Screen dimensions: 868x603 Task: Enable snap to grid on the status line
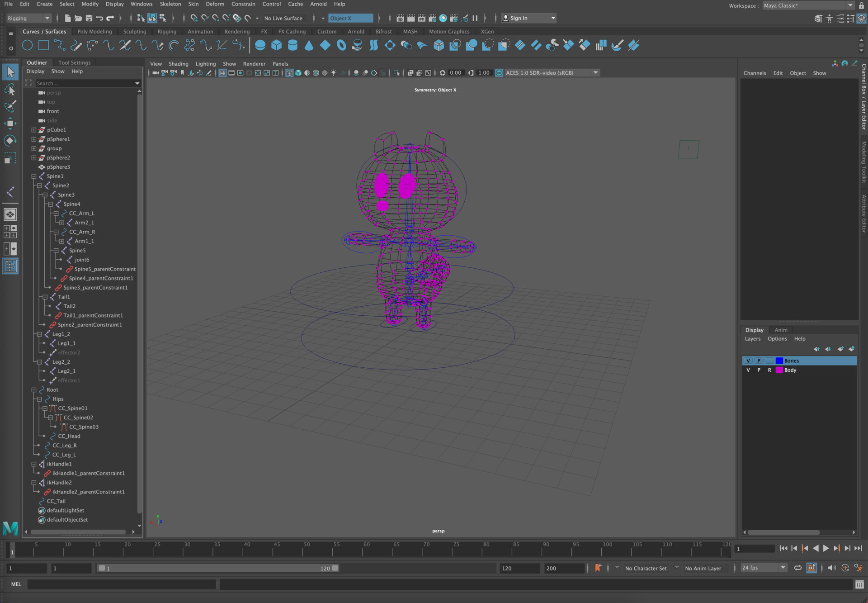(x=193, y=18)
